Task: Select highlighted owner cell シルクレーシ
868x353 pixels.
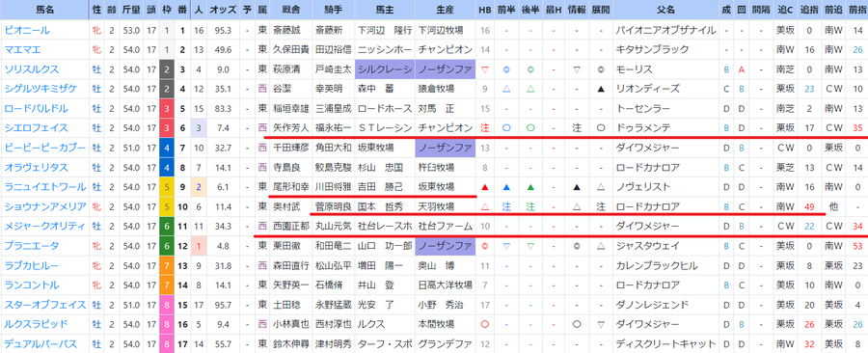Action: point(385,69)
